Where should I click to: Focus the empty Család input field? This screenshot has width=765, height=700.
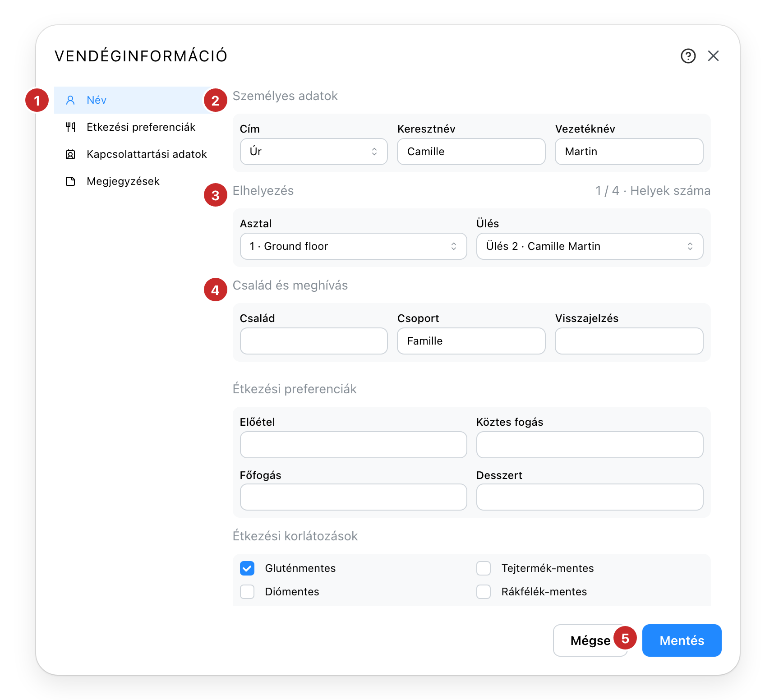(314, 341)
